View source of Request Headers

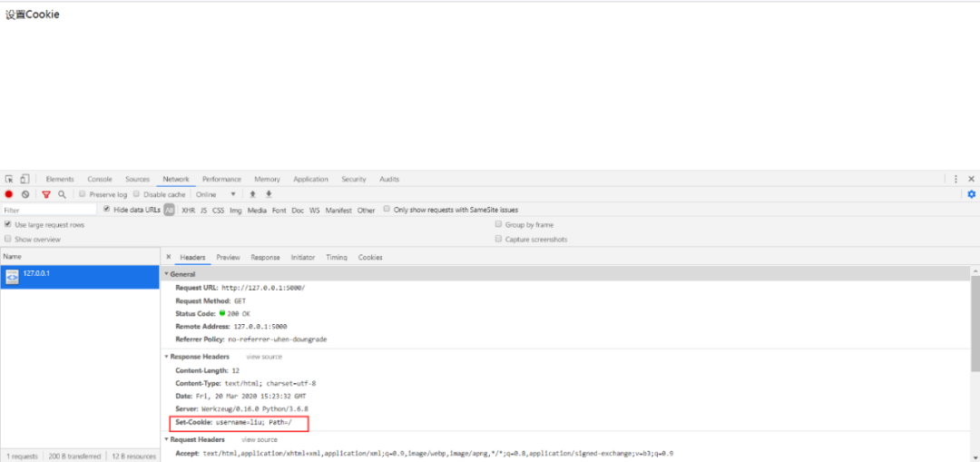click(260, 439)
